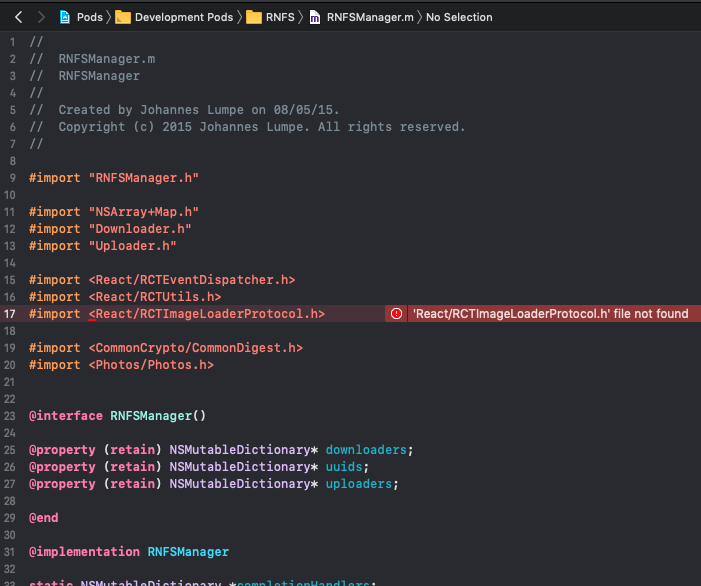
Task: Click the "Uploader.h" import string
Action: [132, 246]
